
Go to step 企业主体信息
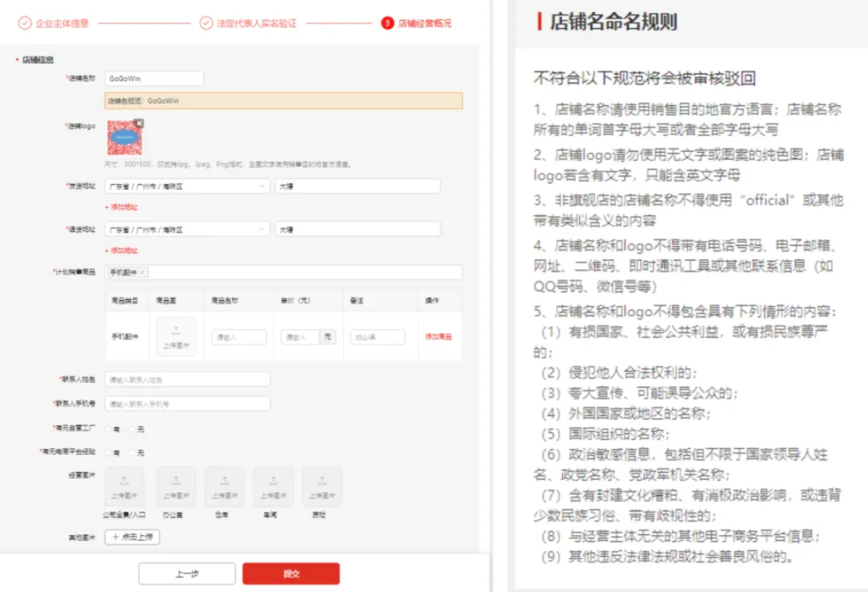click(54, 23)
